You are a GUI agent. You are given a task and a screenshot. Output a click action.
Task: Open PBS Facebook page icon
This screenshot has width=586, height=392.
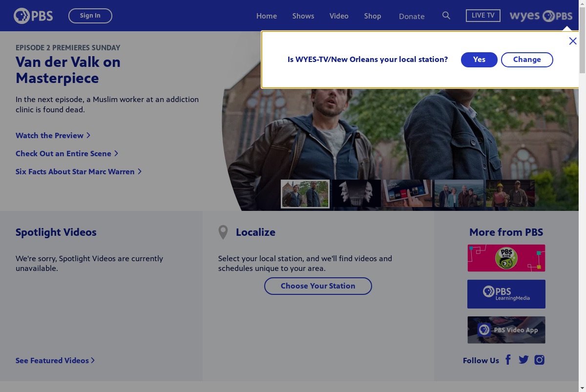tap(508, 360)
